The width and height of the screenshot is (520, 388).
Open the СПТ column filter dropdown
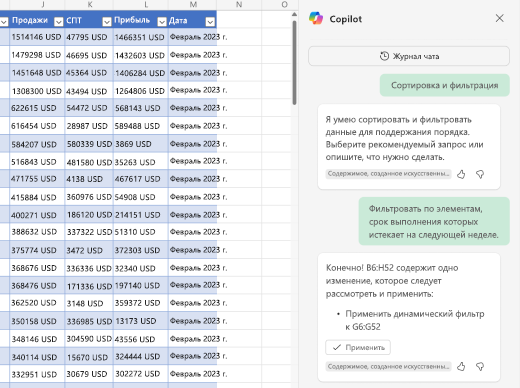(x=107, y=22)
